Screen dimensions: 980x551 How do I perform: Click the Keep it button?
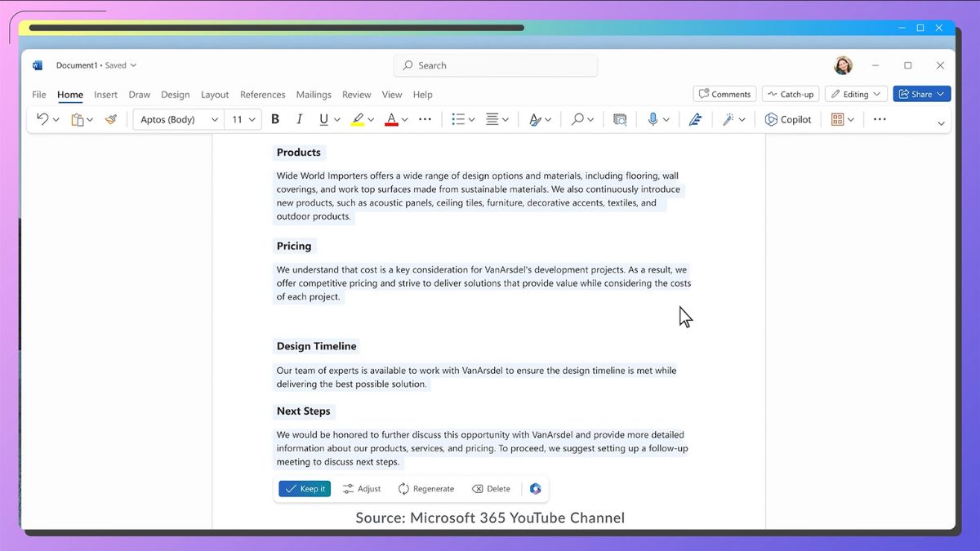click(305, 489)
